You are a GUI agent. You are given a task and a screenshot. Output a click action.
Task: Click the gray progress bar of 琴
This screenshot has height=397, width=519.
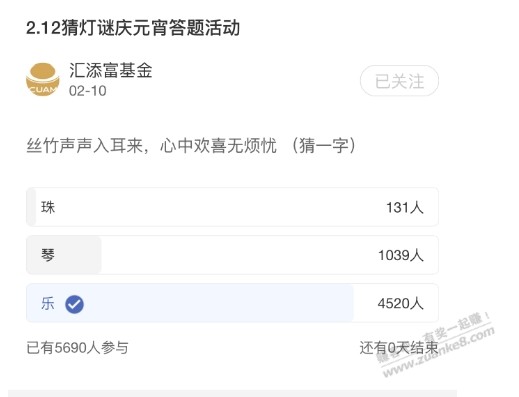[x=64, y=255]
